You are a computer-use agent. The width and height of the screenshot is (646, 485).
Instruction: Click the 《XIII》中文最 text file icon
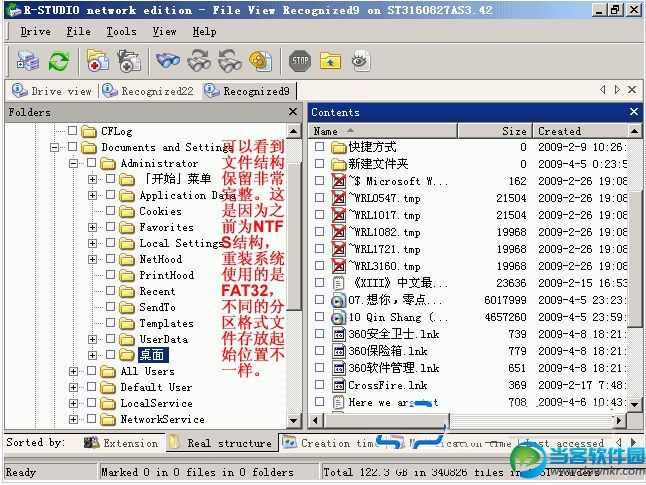(x=339, y=283)
